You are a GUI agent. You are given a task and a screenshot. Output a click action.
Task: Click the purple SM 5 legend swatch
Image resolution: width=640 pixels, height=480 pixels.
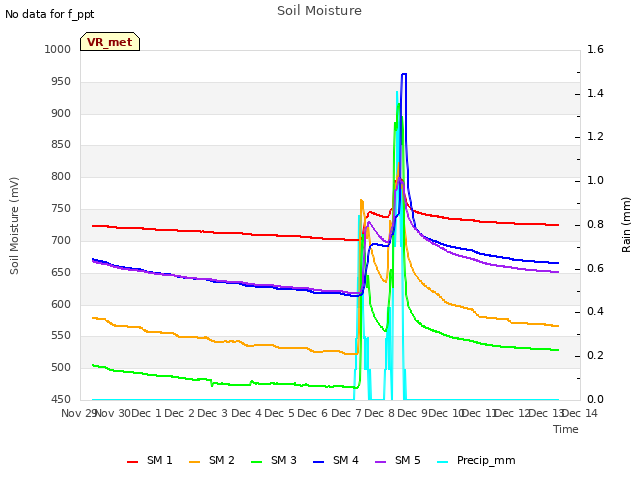pos(380,462)
